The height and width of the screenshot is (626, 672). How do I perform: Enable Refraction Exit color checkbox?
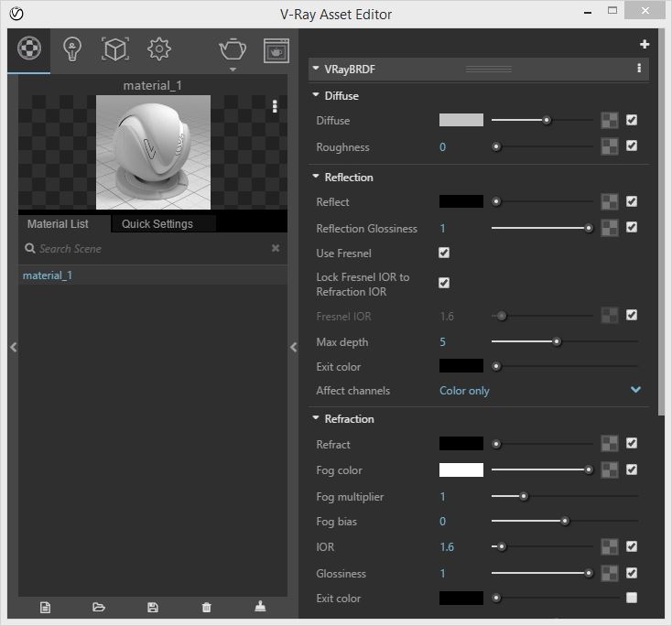(632, 598)
